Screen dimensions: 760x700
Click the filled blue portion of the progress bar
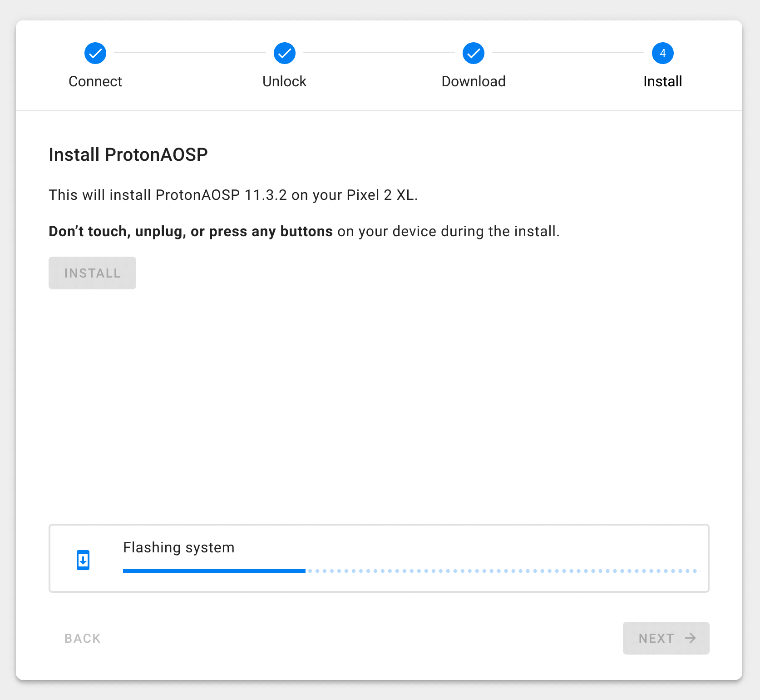tap(213, 571)
